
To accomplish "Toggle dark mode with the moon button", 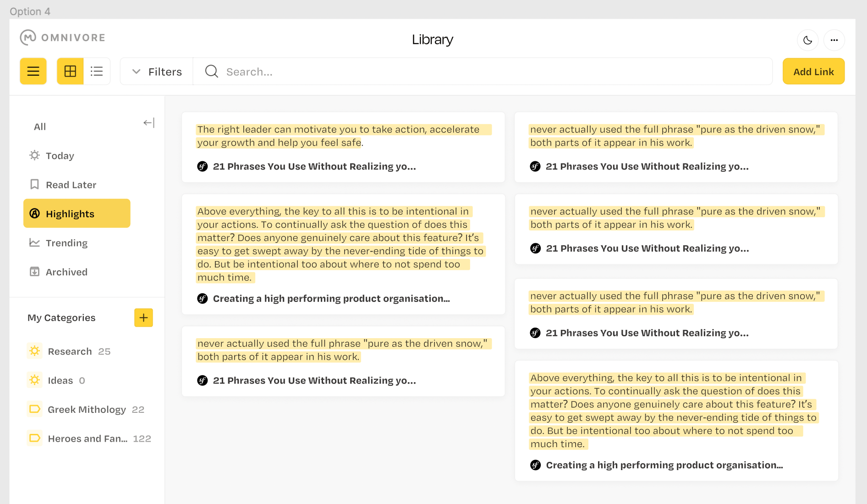I will (x=807, y=40).
